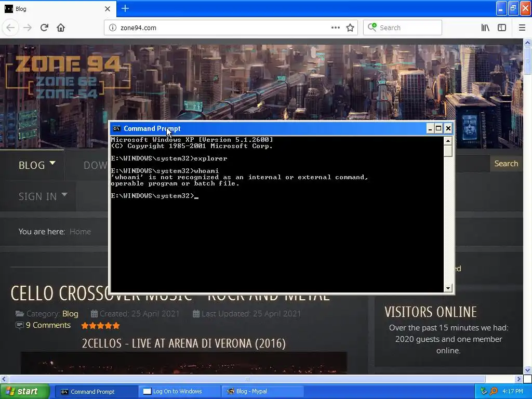Click the green tray icon by the magnifier
532x399 pixels.
pos(484,392)
